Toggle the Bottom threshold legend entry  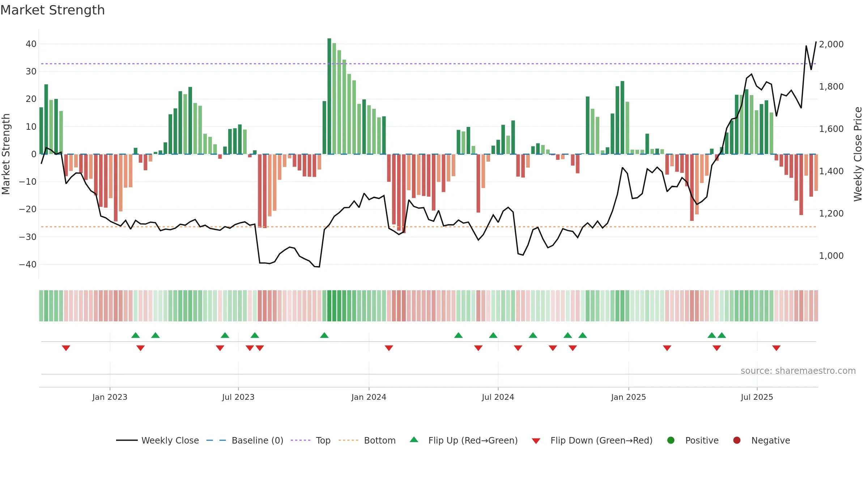367,440
